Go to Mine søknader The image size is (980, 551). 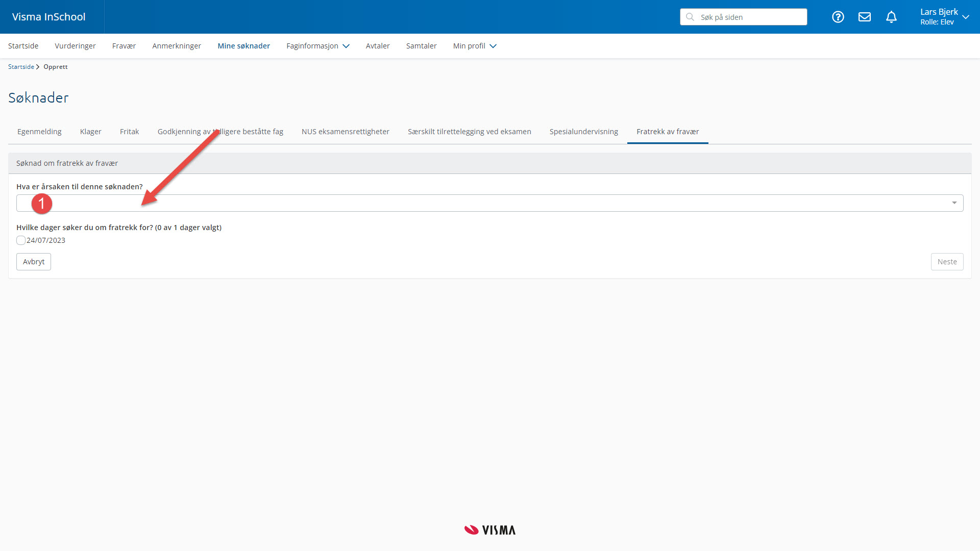coord(243,46)
